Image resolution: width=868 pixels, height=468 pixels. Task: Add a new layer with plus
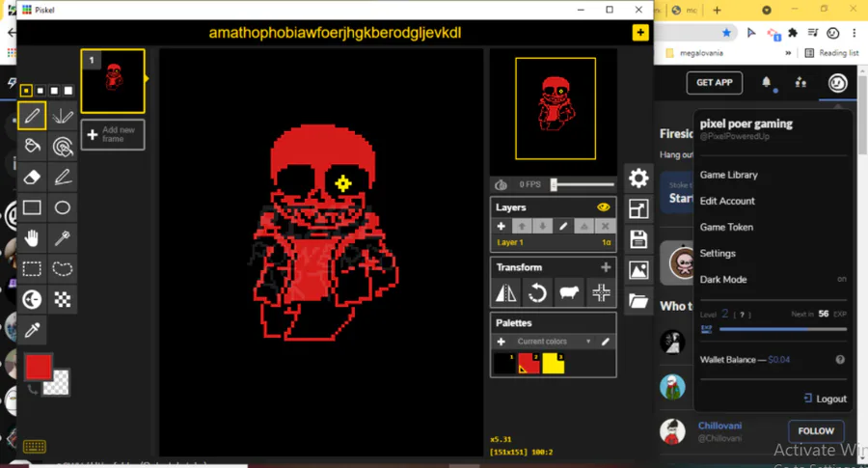[501, 226]
